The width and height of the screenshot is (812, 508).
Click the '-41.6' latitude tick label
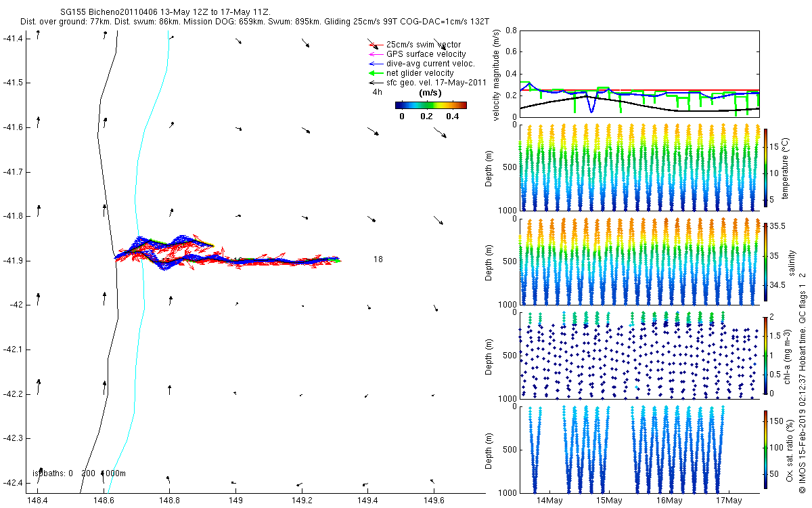14,127
